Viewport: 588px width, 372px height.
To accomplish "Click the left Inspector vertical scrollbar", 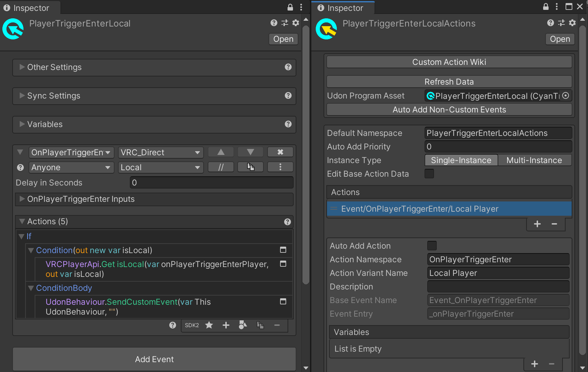I will tap(306, 155).
